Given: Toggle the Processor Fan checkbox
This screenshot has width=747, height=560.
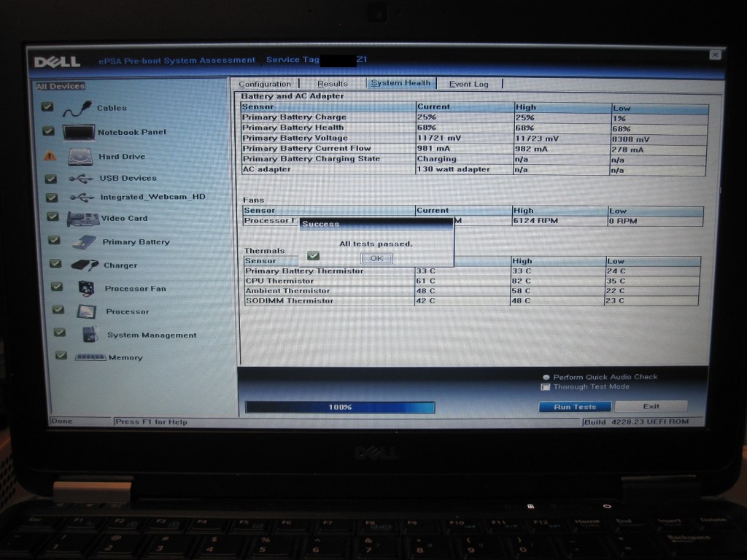Looking at the screenshot, I should 57,286.
